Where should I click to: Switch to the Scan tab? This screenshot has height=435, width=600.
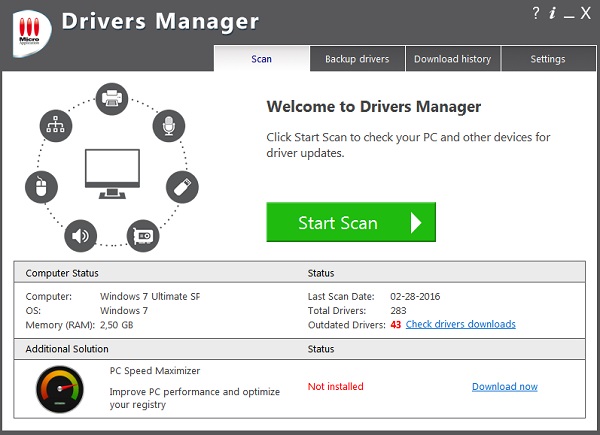(262, 59)
